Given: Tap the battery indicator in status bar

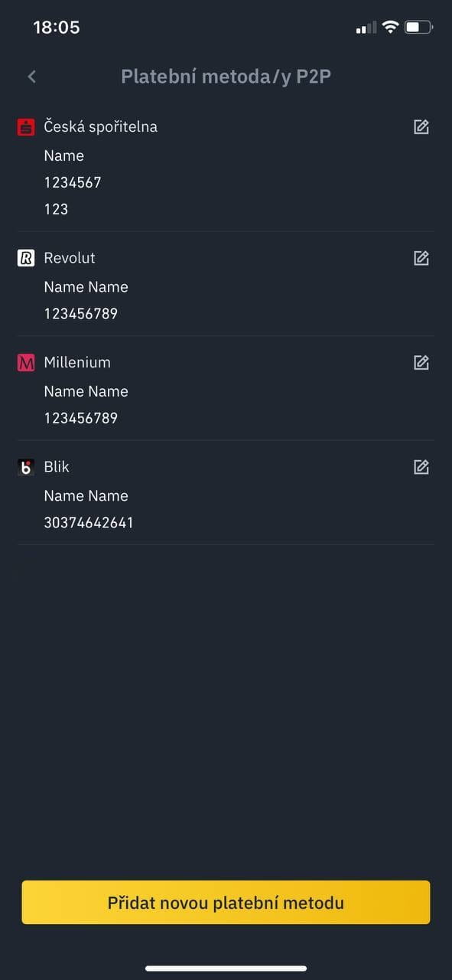Looking at the screenshot, I should 419,28.
